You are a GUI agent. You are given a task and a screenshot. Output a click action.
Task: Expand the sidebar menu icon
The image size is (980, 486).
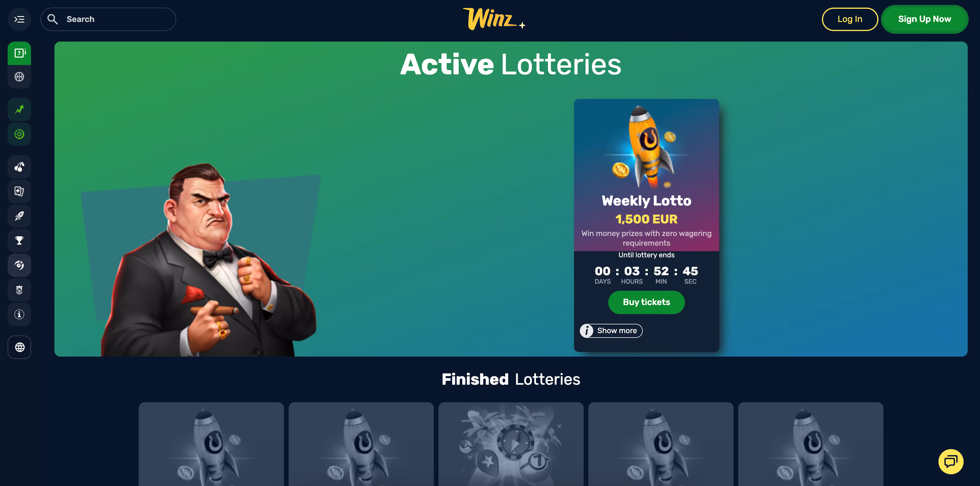(19, 19)
